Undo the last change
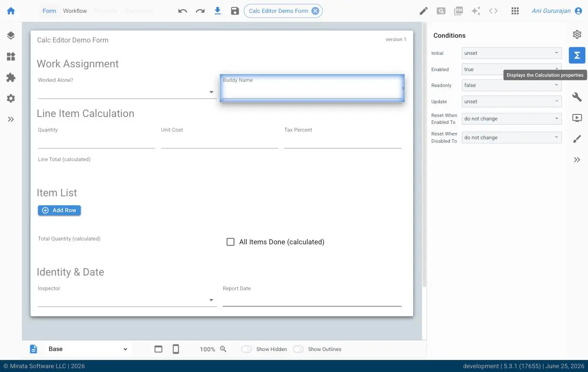This screenshot has width=588, height=372. click(x=183, y=11)
